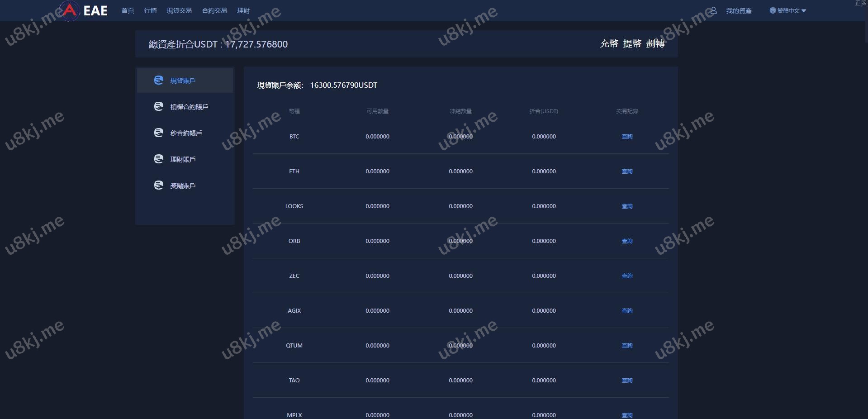868x419 pixels.
Task: Click the 秒合約帳戶 sidebar icon
Action: [158, 133]
